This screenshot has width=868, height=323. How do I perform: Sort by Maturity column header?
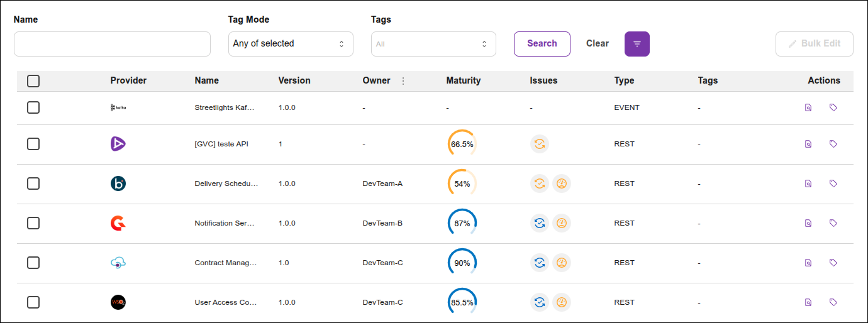pos(464,80)
